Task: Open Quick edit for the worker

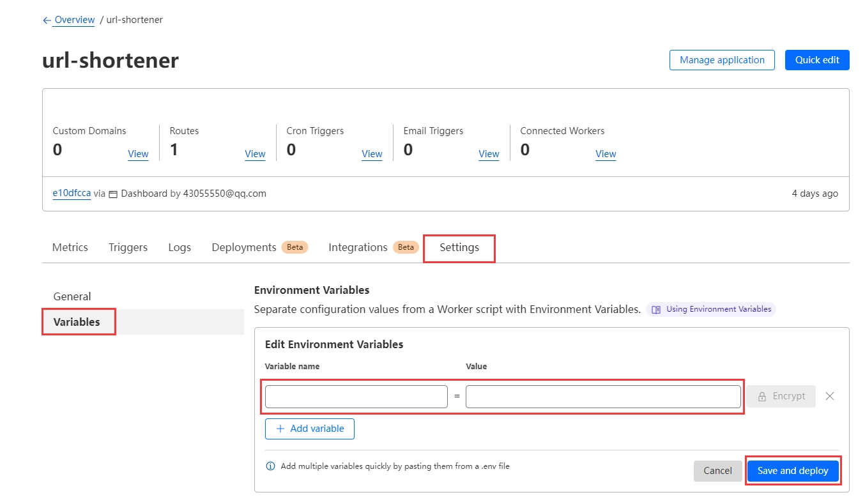Action: tap(816, 60)
